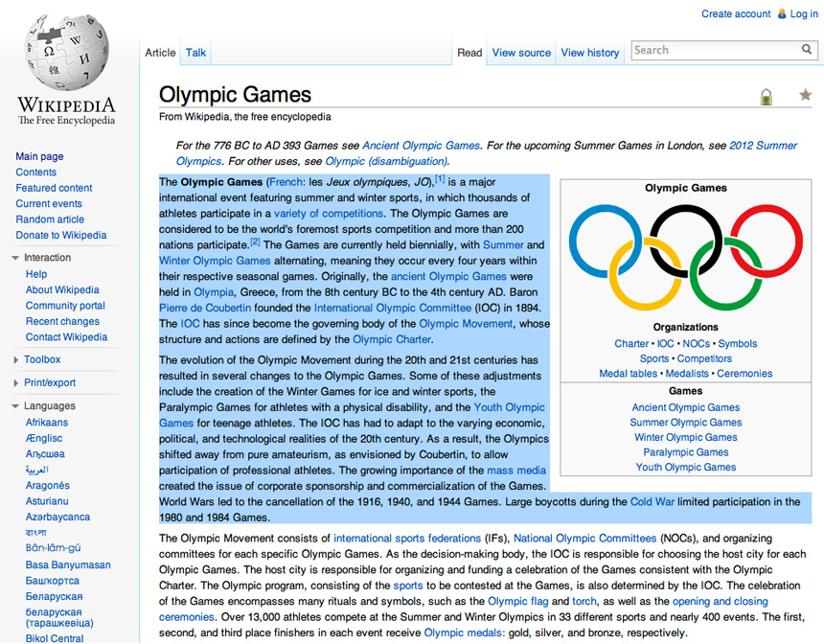Click the Wikipedia globe logo
Viewport: 824px width, 644px height.
point(66,53)
